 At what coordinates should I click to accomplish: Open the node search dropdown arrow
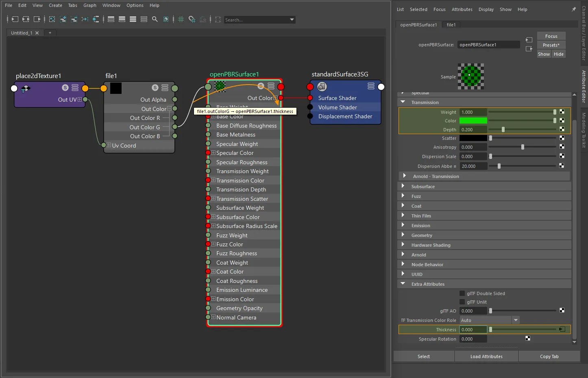coord(292,20)
